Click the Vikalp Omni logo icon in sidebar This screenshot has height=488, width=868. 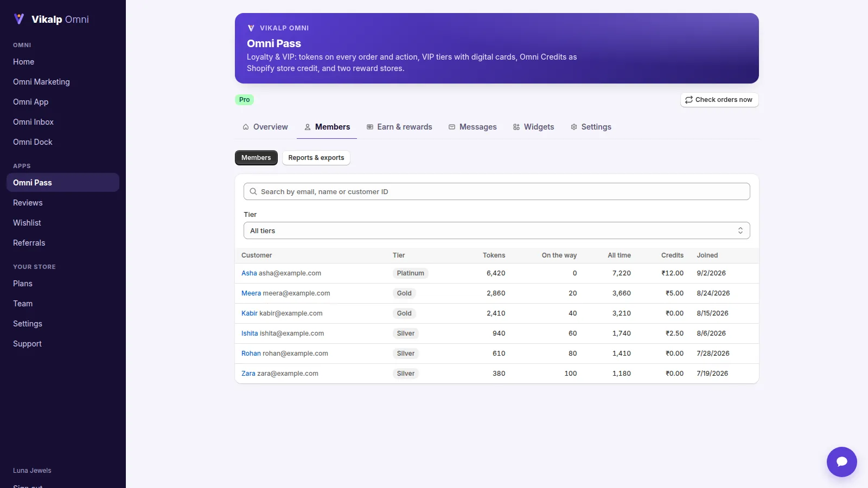pyautogui.click(x=19, y=19)
